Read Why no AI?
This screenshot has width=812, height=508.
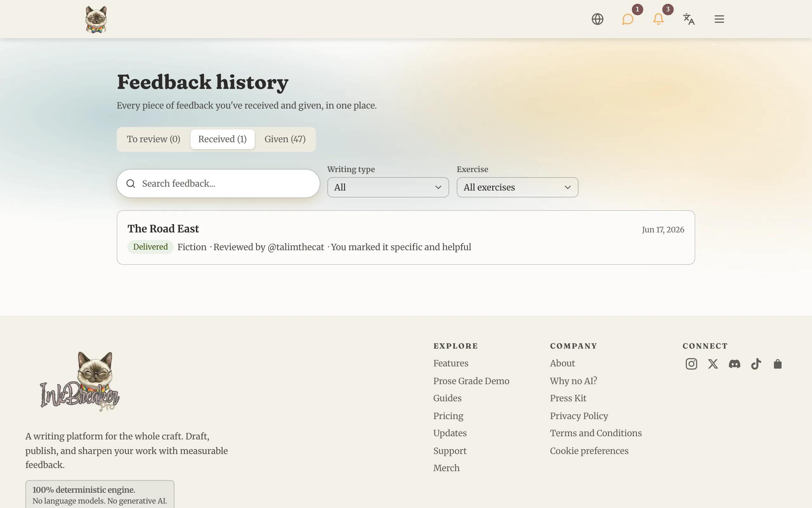click(x=573, y=381)
